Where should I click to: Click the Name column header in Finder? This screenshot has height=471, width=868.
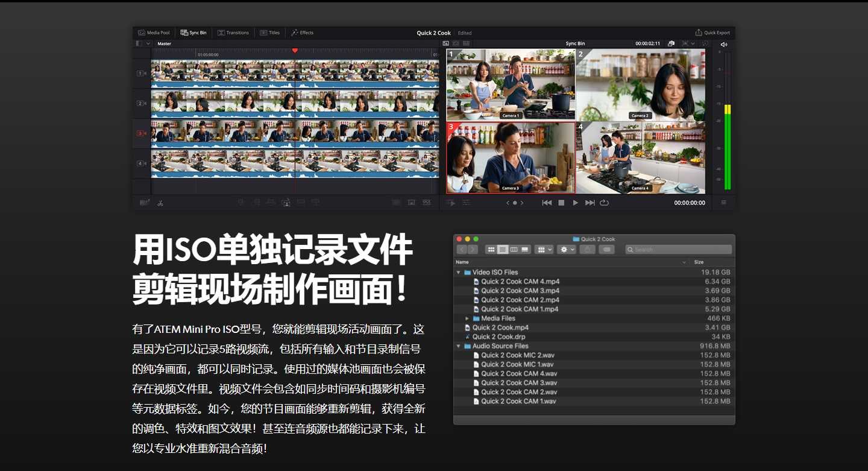462,262
